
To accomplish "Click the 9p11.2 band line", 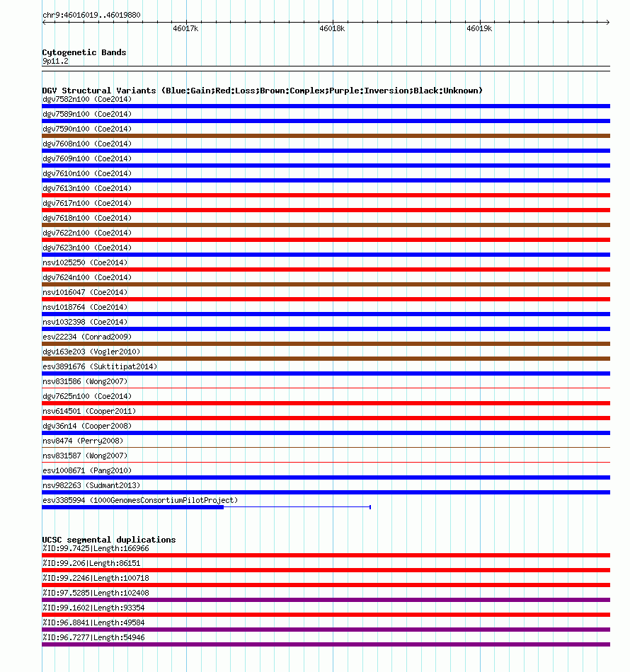I will pos(326,69).
